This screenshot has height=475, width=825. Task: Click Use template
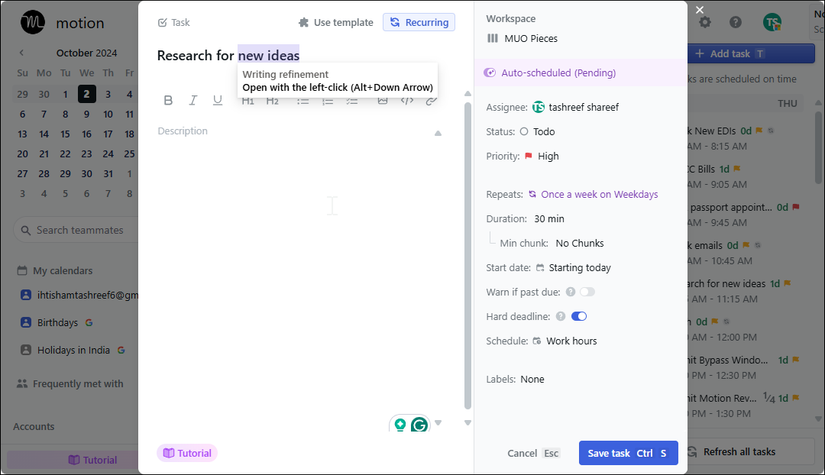(x=336, y=23)
